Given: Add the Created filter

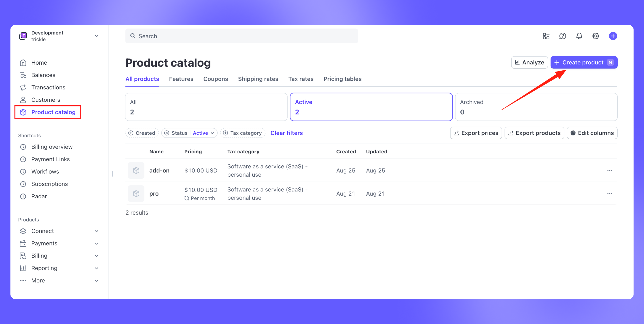Looking at the screenshot, I should (142, 133).
